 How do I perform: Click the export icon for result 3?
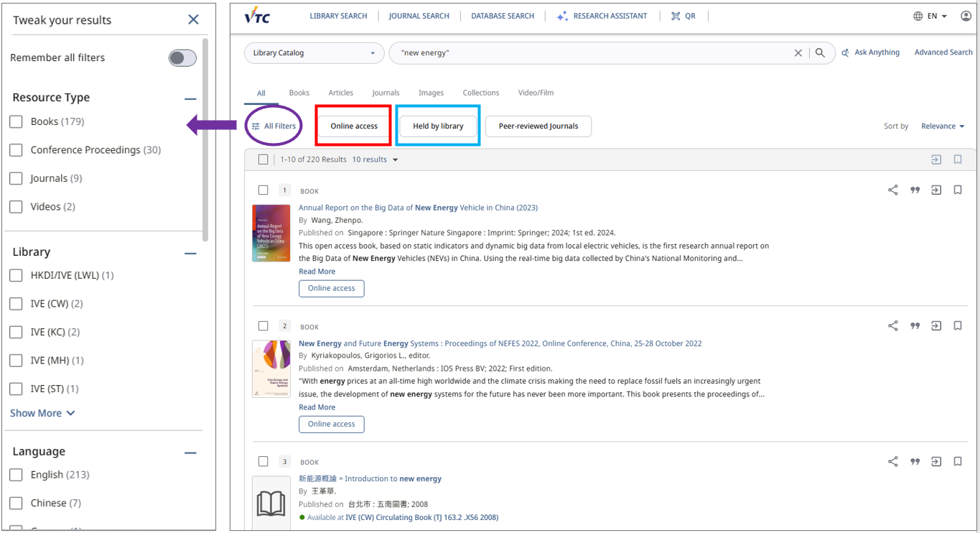pos(936,462)
